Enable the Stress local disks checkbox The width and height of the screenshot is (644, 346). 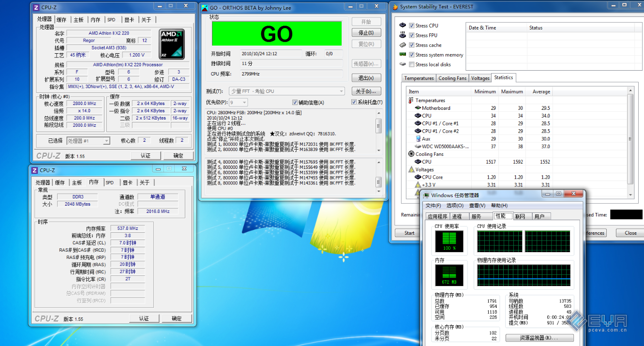(412, 64)
